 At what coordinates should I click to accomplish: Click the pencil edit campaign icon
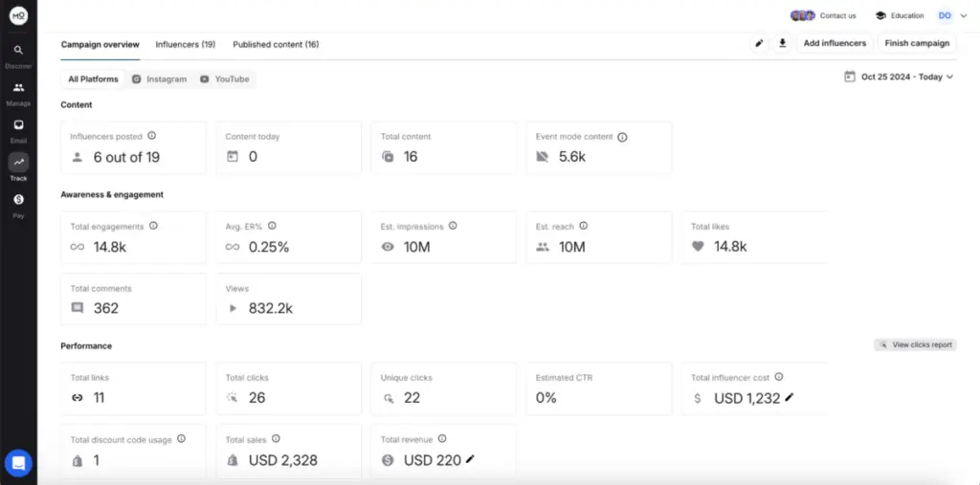point(759,43)
